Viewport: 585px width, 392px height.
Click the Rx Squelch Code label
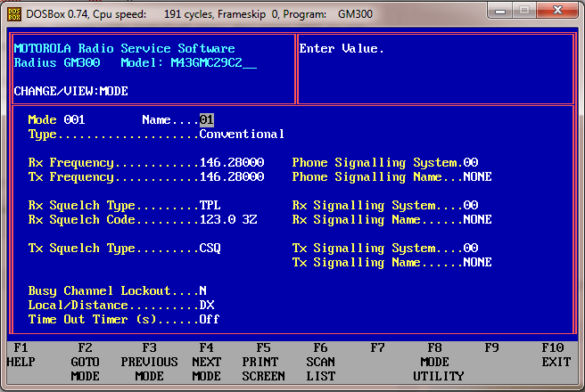[82, 220]
